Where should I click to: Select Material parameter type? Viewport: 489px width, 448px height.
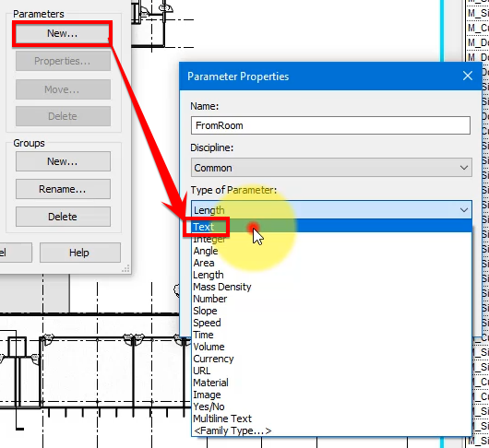point(331,383)
